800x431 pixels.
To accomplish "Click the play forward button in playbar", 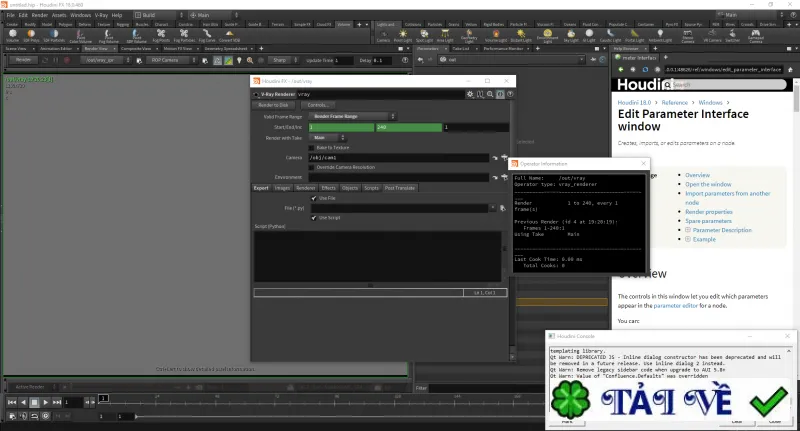I will (x=45, y=402).
